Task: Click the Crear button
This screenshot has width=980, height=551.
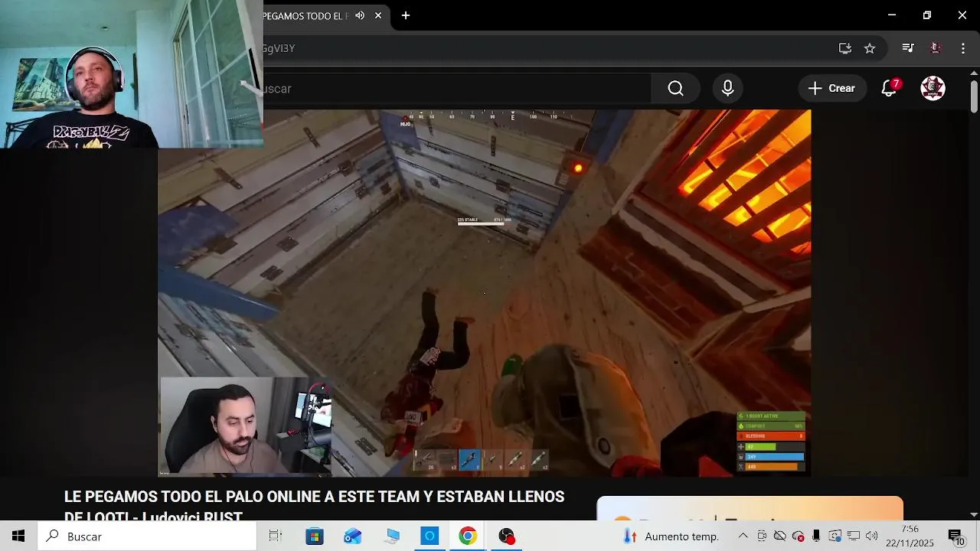Action: 831,88
